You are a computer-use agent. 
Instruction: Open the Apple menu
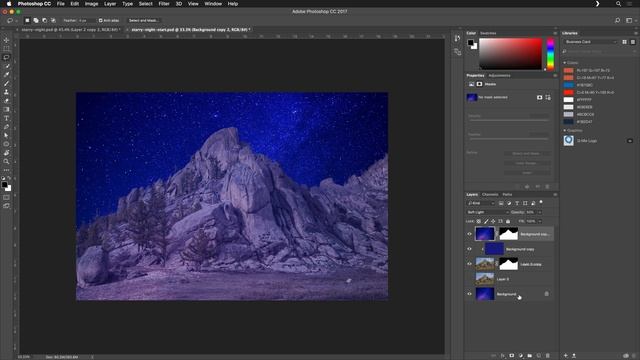pyautogui.click(x=9, y=4)
